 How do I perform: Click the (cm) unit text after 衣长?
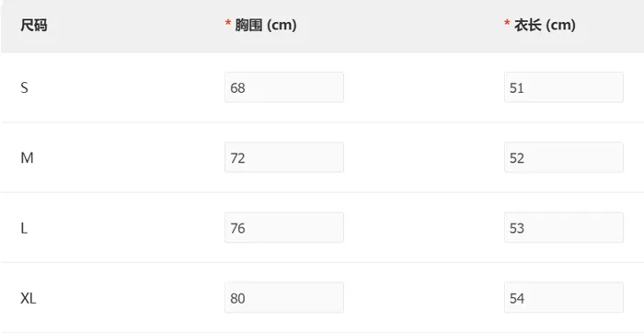pyautogui.click(x=560, y=25)
